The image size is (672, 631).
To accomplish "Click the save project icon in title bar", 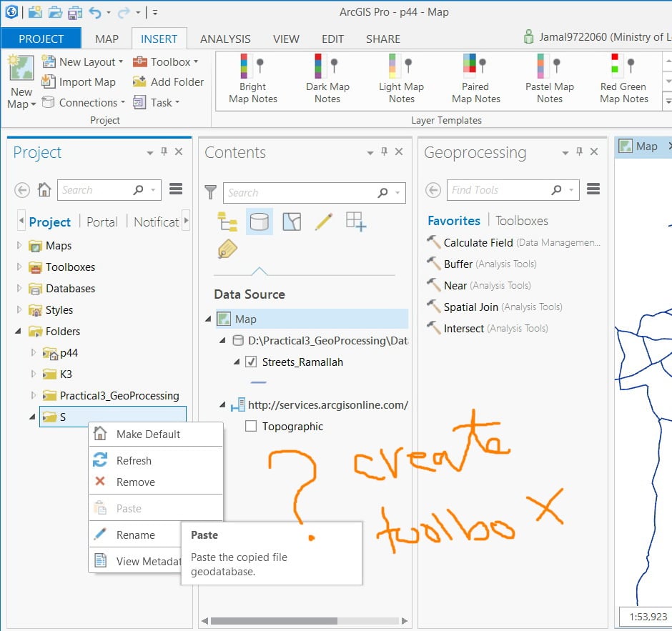I will point(75,12).
